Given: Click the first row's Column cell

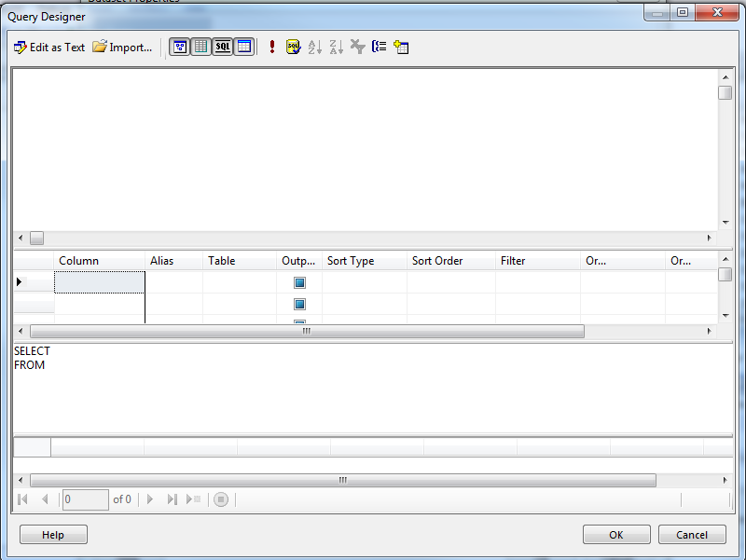Looking at the screenshot, I should pos(100,282).
